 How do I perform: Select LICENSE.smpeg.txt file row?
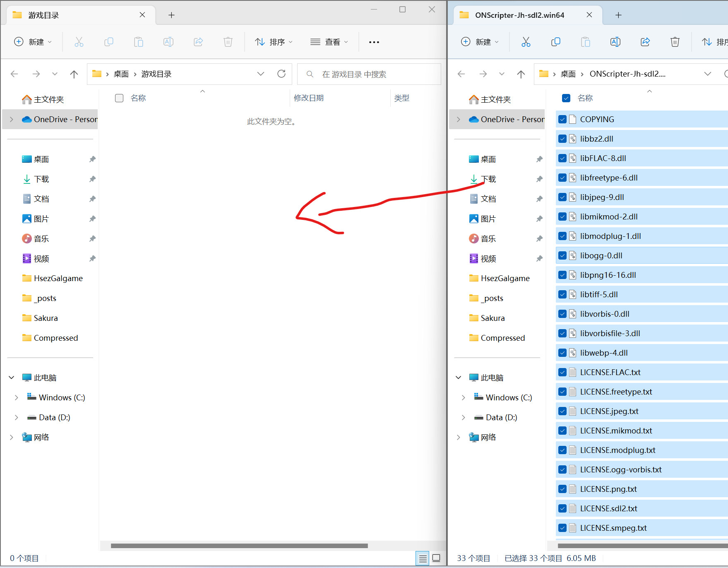642,528
